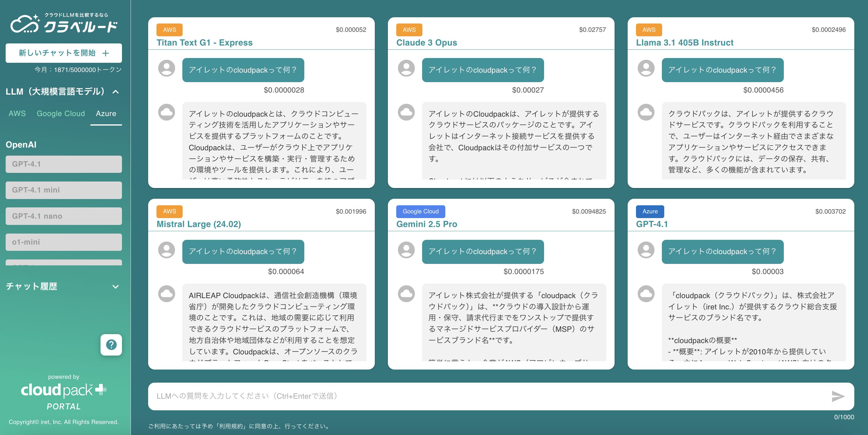Click the GPT-4.1 card title
868x435 pixels.
tap(652, 224)
